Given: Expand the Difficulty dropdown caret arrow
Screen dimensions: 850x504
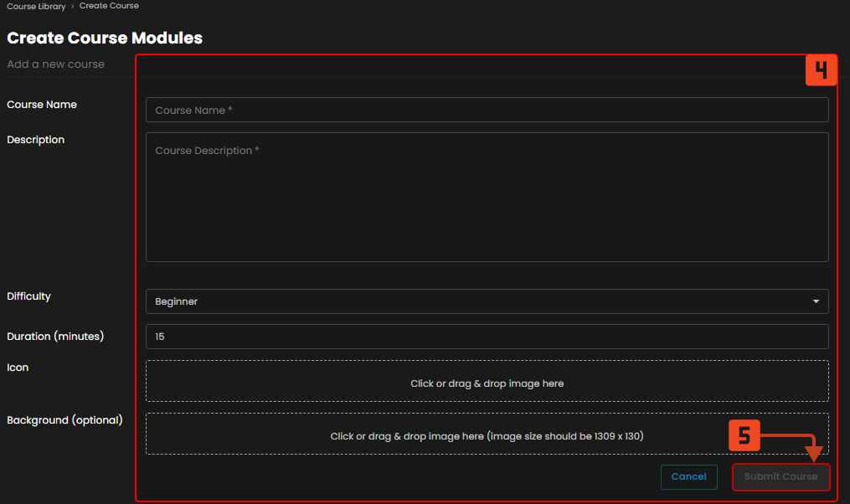Looking at the screenshot, I should click(816, 301).
